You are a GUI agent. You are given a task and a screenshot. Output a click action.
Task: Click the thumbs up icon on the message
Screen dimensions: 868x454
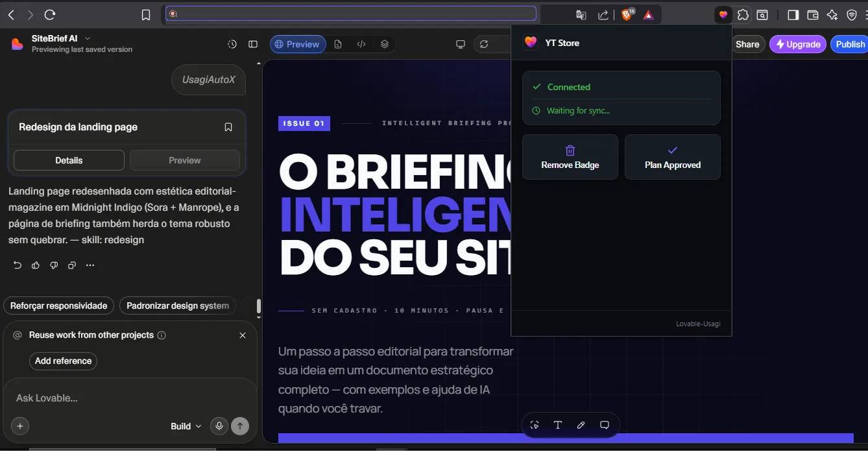tap(36, 265)
